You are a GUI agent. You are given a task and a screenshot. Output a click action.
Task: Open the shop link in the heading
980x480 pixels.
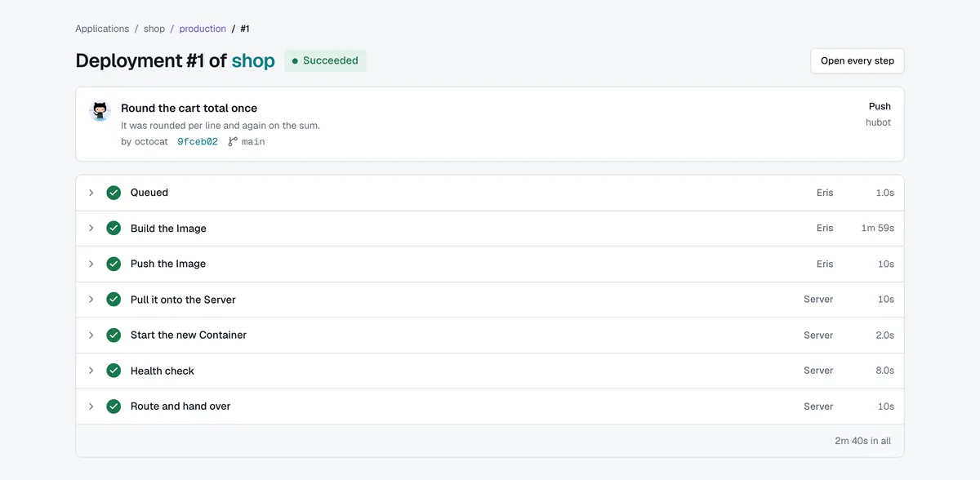[x=253, y=60]
